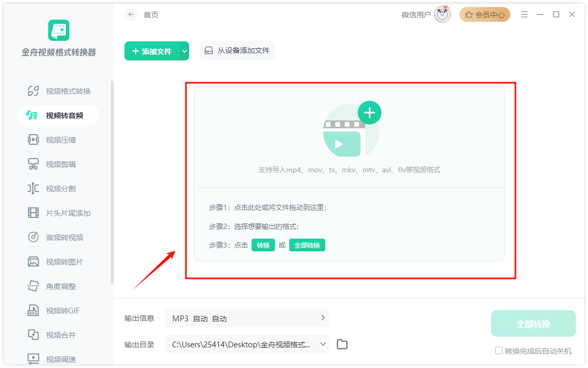Enable 转换完成后自动关机 checkbox

(x=499, y=351)
